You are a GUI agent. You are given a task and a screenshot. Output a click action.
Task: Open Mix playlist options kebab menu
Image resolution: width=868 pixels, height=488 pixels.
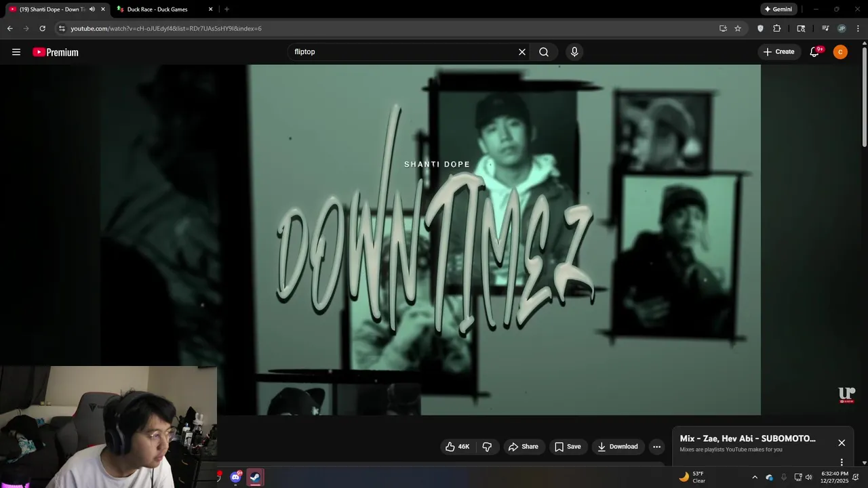[842, 462]
